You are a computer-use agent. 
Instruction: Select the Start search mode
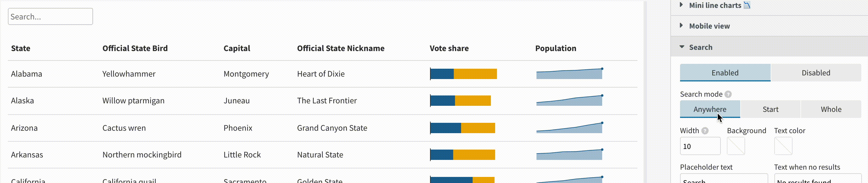pos(770,109)
